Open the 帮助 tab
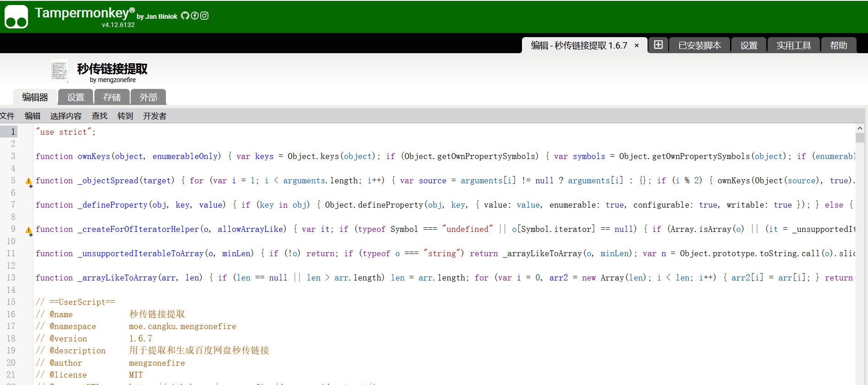The height and width of the screenshot is (385, 868). (838, 45)
